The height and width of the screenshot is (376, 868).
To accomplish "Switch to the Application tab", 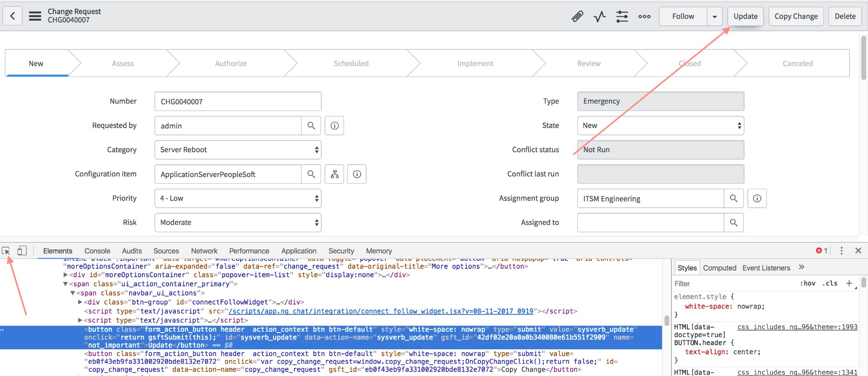I will (299, 251).
